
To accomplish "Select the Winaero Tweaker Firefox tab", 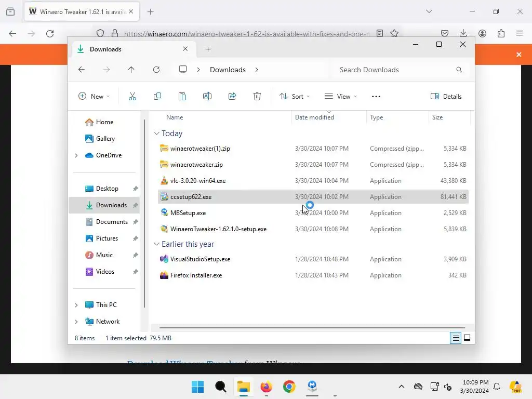I will (x=81, y=12).
